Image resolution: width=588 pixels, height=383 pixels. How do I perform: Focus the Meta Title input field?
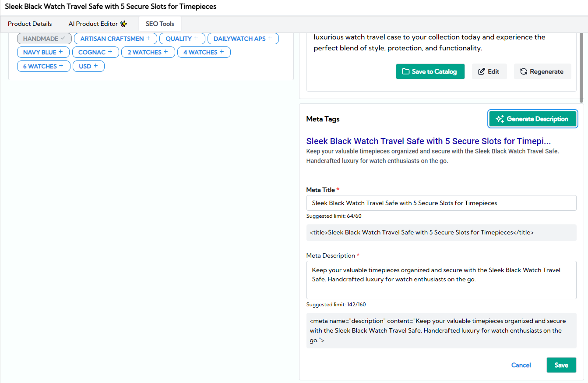pyautogui.click(x=441, y=203)
